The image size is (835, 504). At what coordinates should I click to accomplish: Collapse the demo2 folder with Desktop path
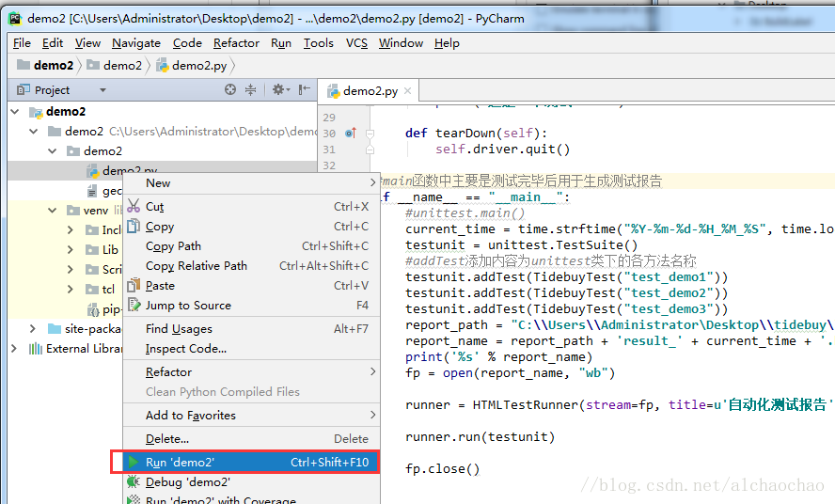pos(34,131)
